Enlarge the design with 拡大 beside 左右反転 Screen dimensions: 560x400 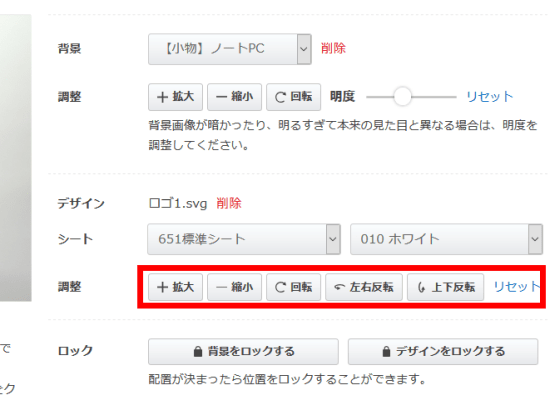coord(175,287)
